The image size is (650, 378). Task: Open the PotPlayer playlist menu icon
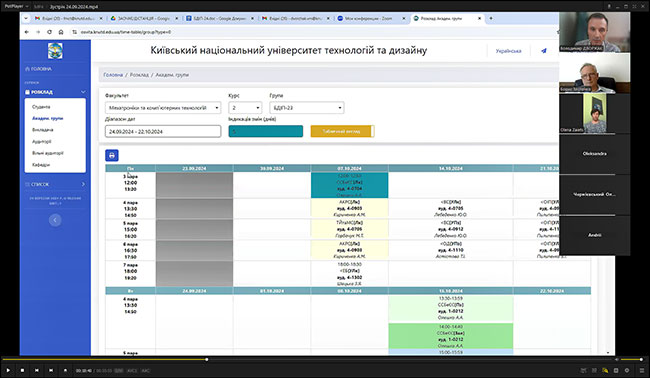(x=642, y=370)
